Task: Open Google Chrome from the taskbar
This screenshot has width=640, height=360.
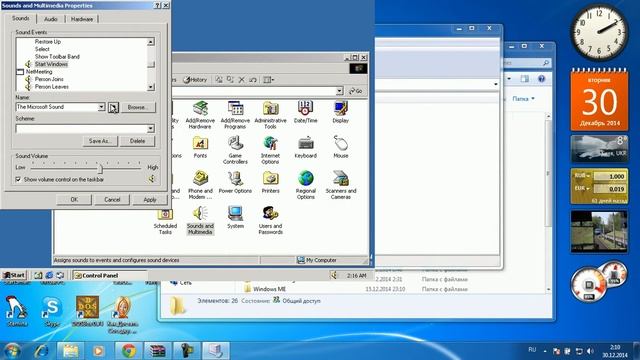Action: (x=128, y=351)
